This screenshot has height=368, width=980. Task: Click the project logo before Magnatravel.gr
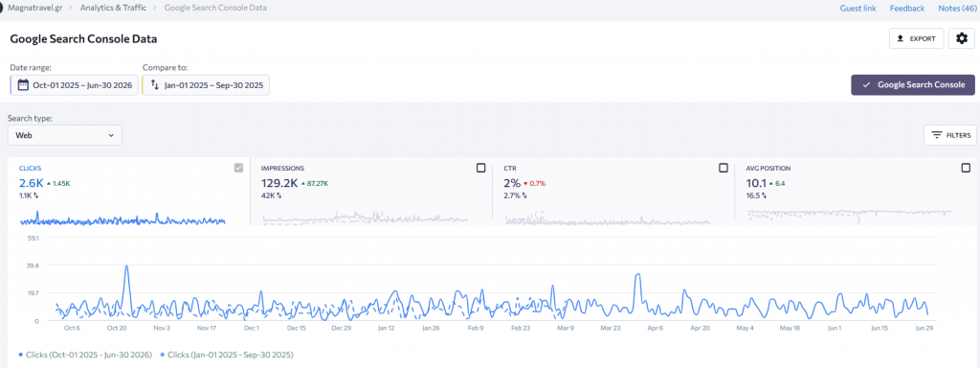click(x=1, y=8)
